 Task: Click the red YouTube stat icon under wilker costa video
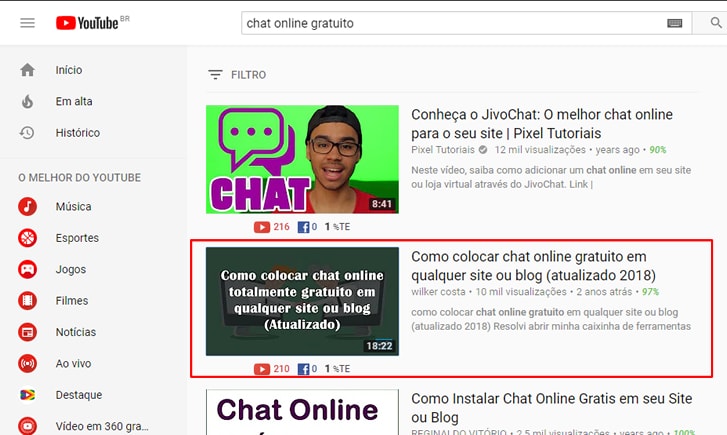click(x=262, y=369)
